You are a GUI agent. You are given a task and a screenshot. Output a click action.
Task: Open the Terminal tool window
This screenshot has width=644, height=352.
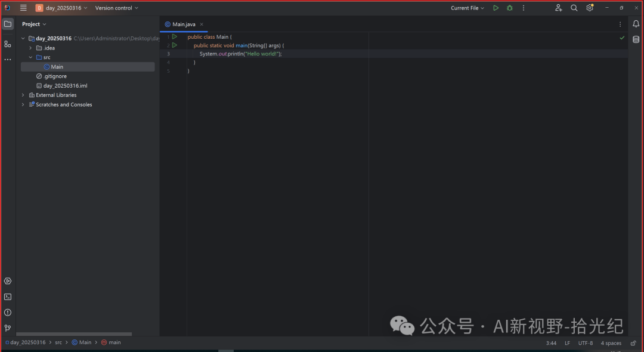(8, 297)
